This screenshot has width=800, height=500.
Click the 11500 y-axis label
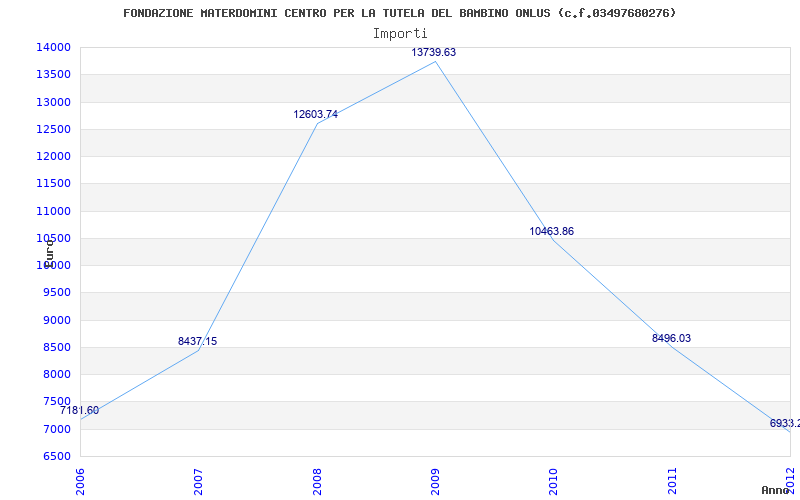53,184
